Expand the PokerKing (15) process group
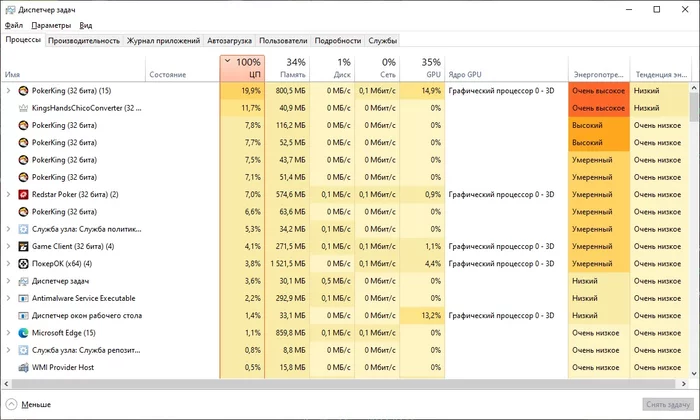This screenshot has width=700, height=420. pyautogui.click(x=8, y=91)
